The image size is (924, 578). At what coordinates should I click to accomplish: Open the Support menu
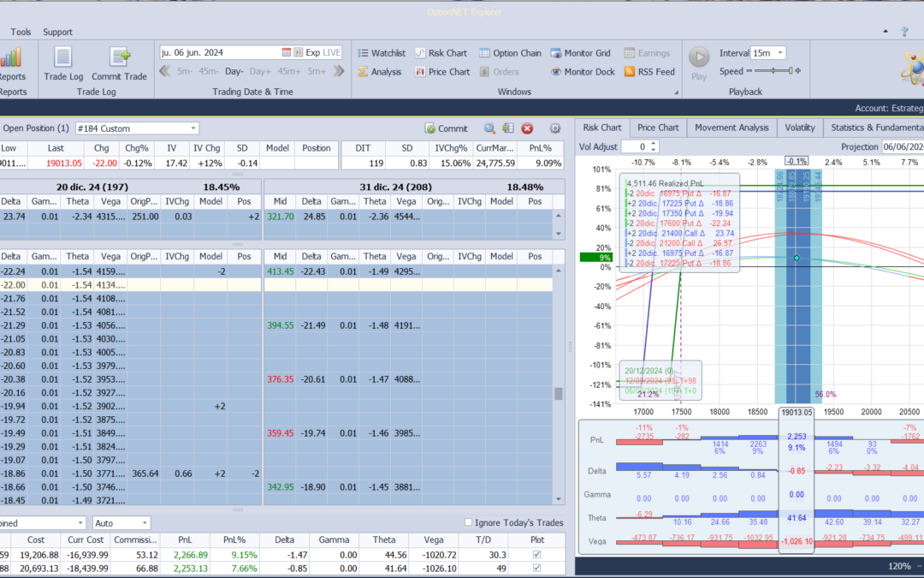[x=58, y=32]
